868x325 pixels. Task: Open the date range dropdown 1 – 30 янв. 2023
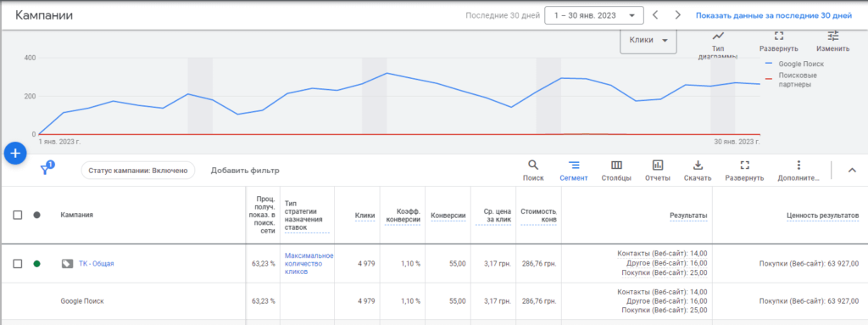click(594, 15)
